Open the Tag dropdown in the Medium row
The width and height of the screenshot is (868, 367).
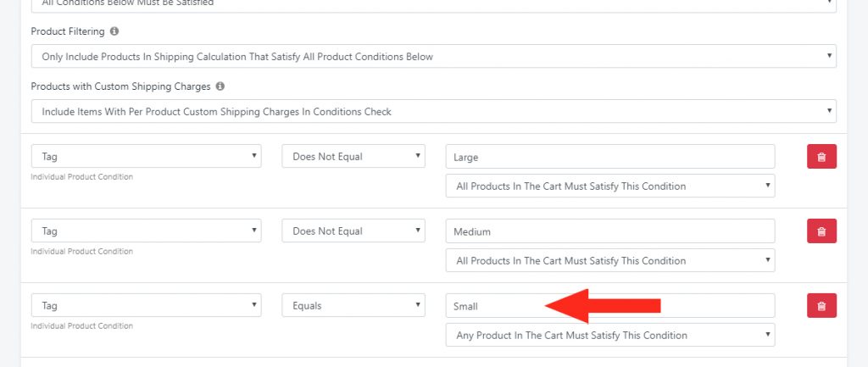coord(146,231)
